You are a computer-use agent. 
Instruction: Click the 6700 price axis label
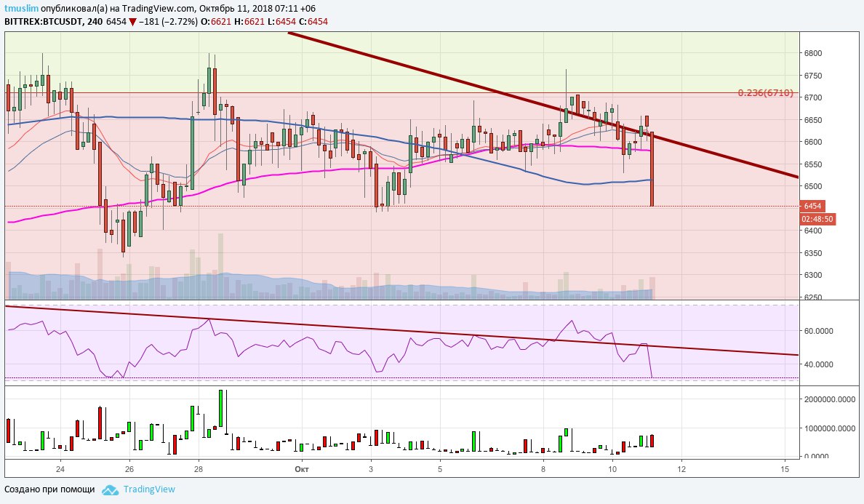pos(813,97)
